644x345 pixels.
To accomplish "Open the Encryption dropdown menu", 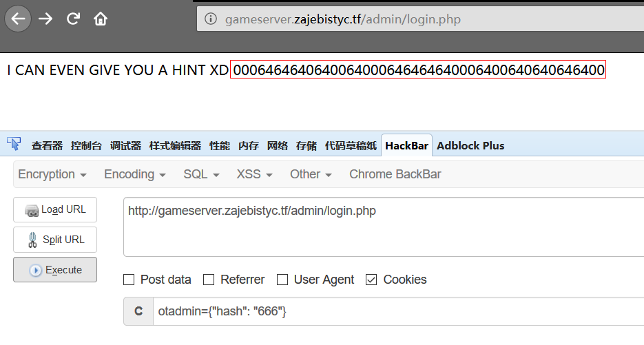I will [52, 174].
